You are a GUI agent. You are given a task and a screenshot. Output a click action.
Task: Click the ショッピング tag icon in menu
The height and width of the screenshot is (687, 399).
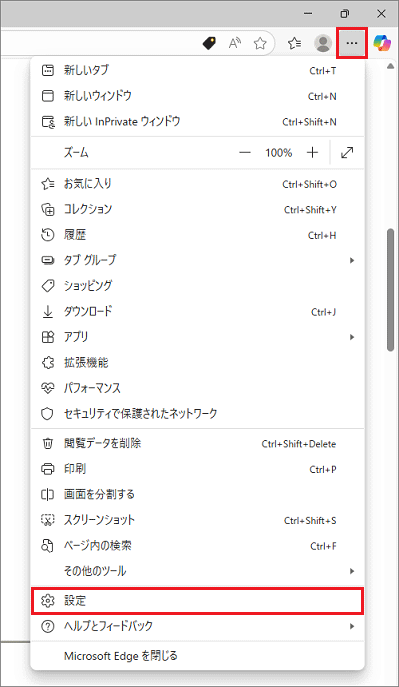click(x=47, y=286)
